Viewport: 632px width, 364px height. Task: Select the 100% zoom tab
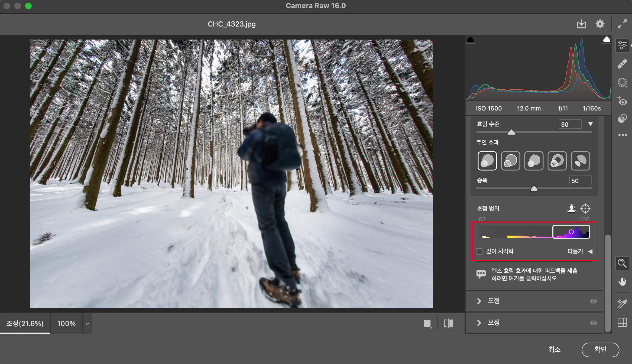[x=66, y=324]
